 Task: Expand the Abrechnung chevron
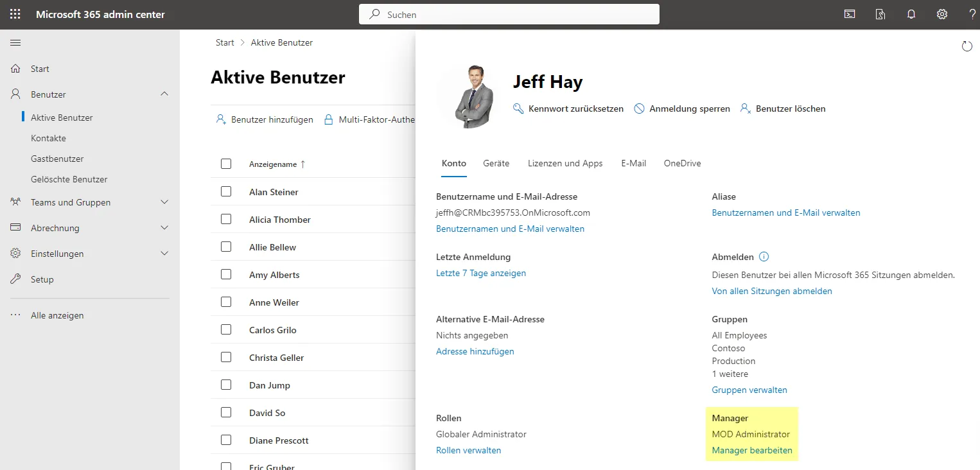tap(164, 228)
